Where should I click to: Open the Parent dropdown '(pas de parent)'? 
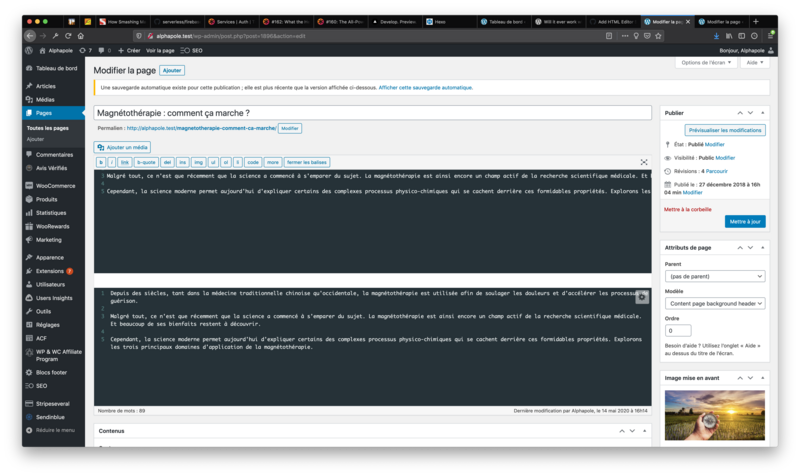coord(715,276)
